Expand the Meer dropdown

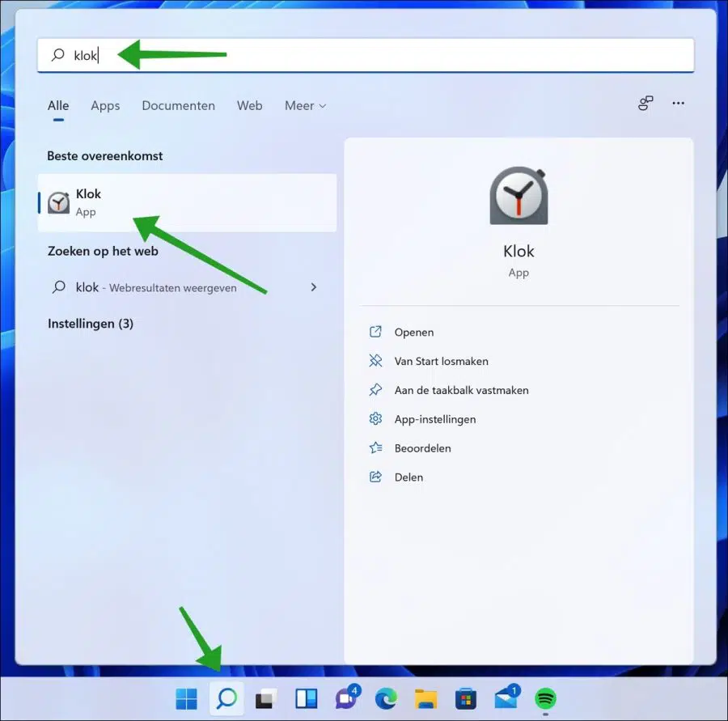[x=305, y=106]
